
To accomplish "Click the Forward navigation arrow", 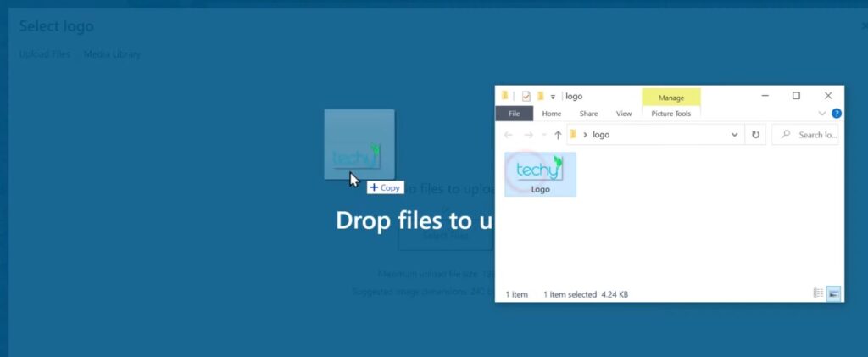I will tap(528, 135).
